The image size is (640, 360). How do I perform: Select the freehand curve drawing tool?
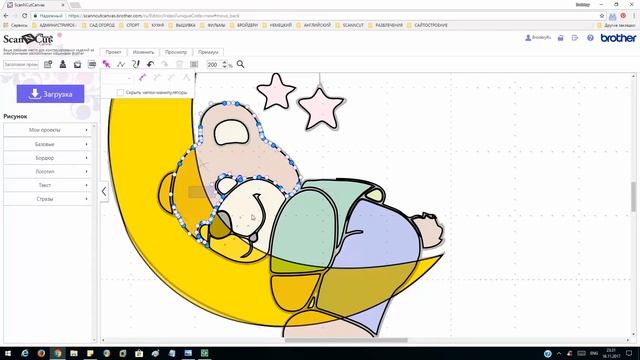point(136,64)
